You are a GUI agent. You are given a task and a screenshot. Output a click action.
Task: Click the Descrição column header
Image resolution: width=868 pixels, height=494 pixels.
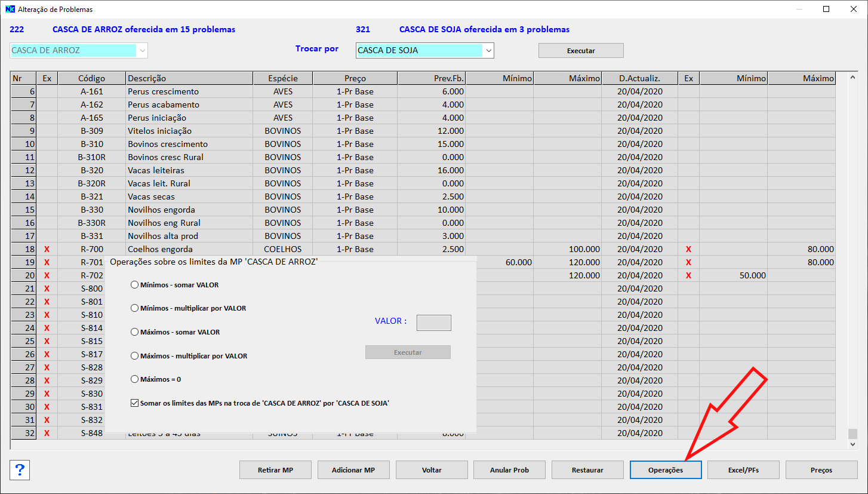click(189, 78)
